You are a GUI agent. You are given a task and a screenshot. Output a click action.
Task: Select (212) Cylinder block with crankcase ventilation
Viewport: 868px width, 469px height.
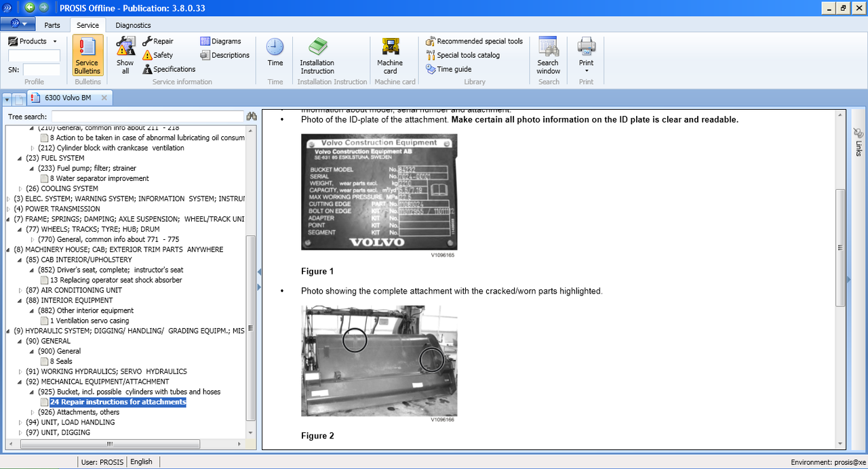point(111,148)
